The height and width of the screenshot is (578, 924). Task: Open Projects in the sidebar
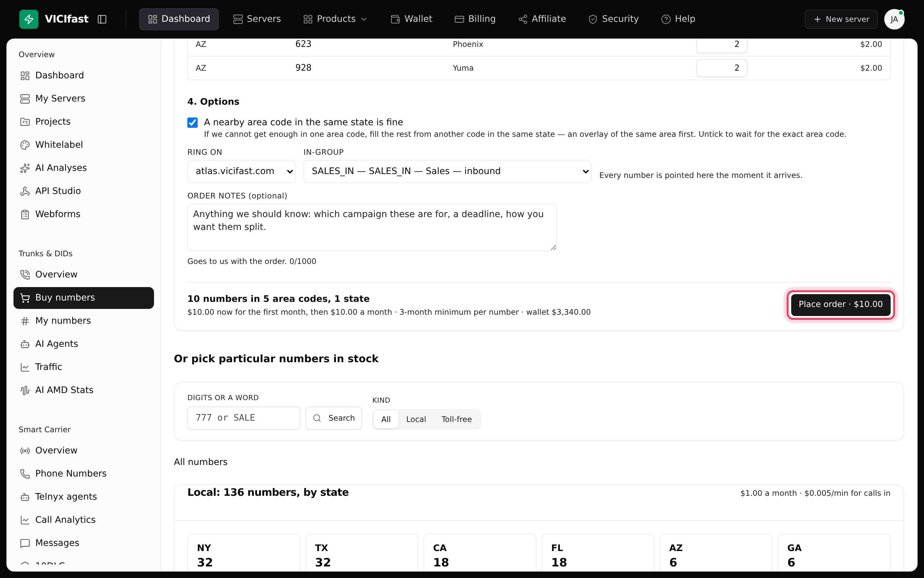[84, 122]
